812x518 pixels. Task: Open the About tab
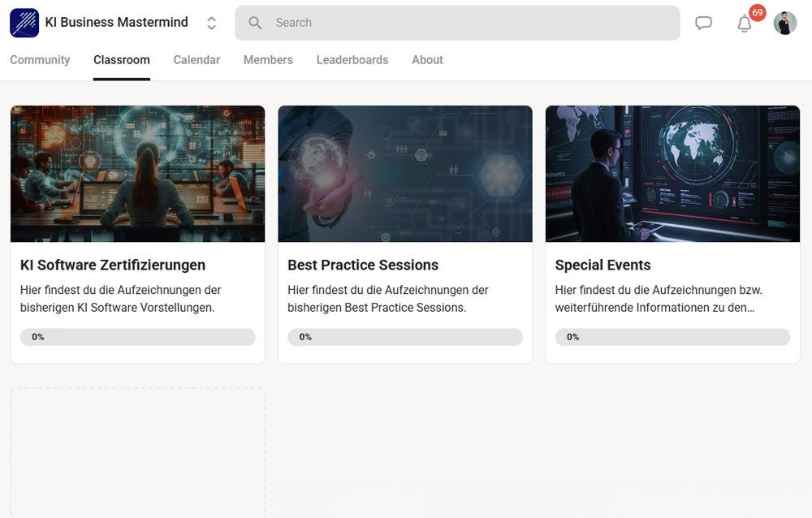427,60
